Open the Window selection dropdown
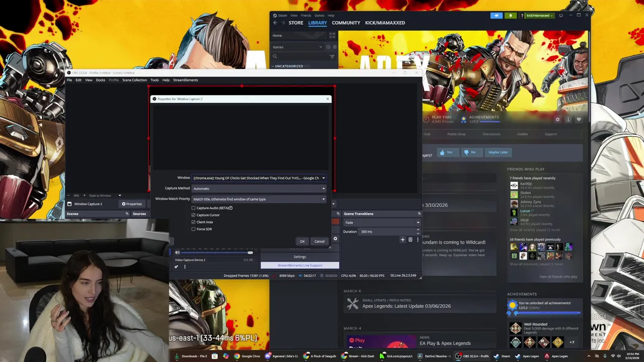This screenshot has width=644, height=362. (259, 178)
